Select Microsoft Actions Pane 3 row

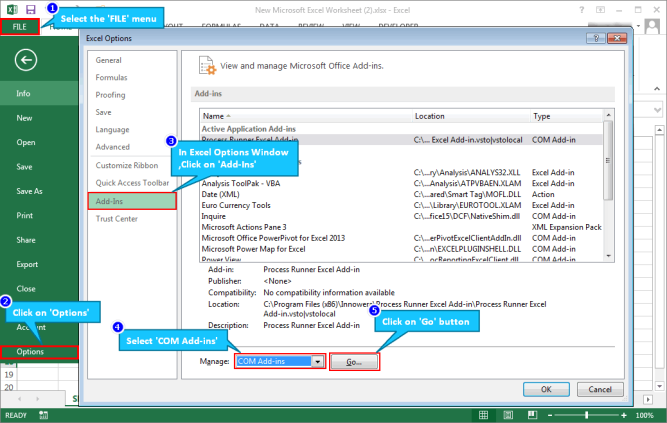click(x=402, y=227)
